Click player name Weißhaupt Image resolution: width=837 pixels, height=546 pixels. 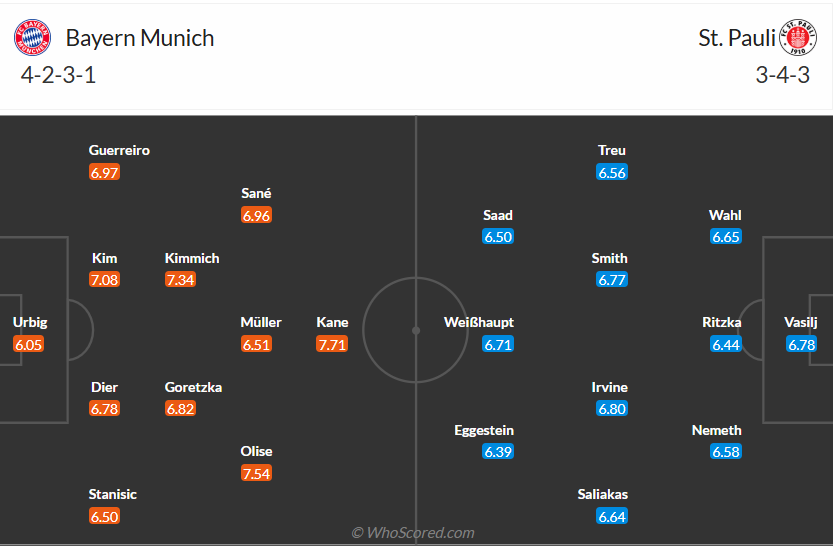[479, 322]
